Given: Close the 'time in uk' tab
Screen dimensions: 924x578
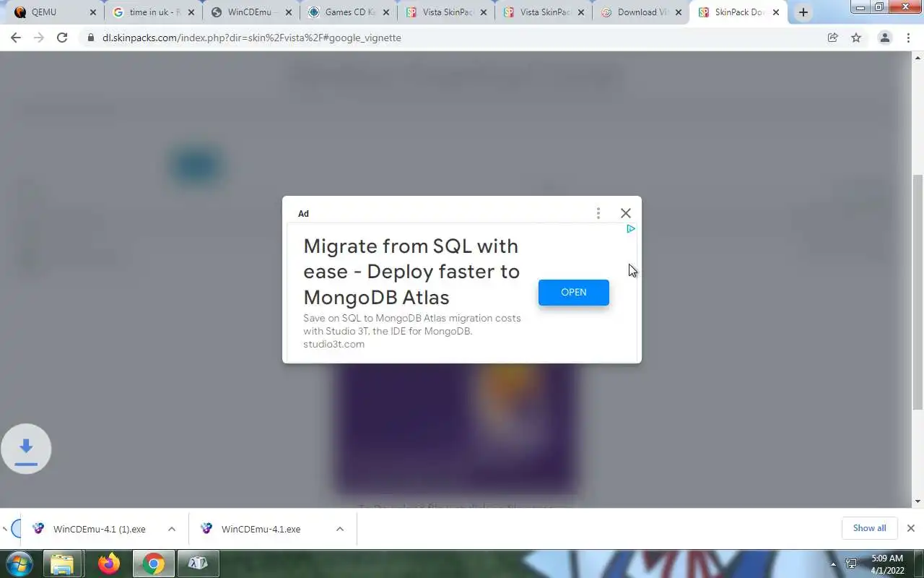Looking at the screenshot, I should pyautogui.click(x=191, y=12).
